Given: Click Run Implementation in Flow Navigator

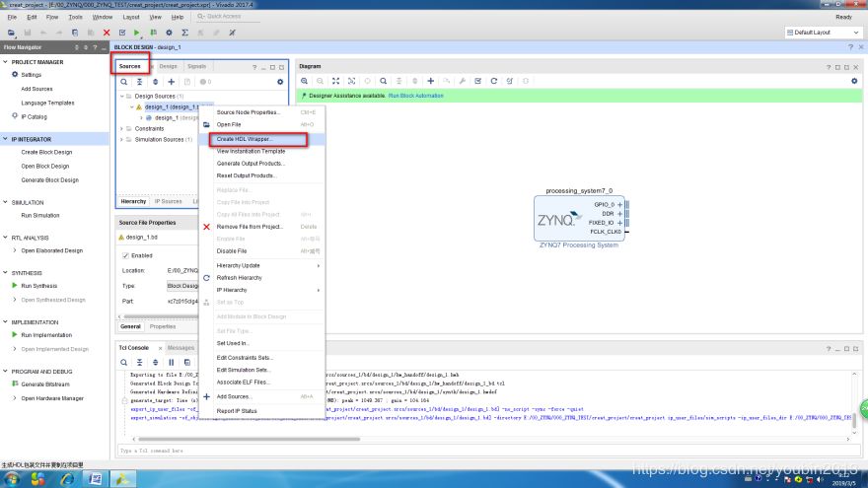Looking at the screenshot, I should pyautogui.click(x=46, y=335).
